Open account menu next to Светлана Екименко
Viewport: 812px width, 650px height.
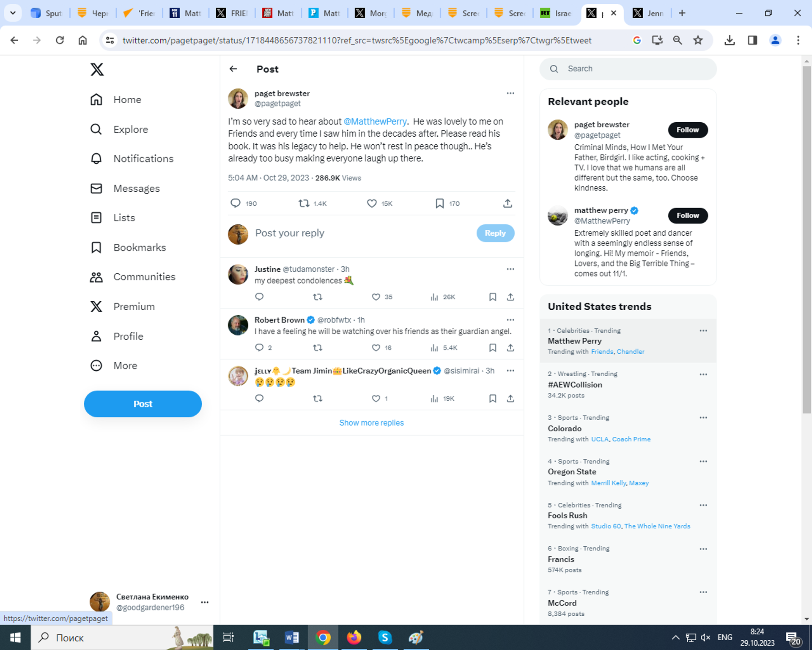tap(205, 602)
